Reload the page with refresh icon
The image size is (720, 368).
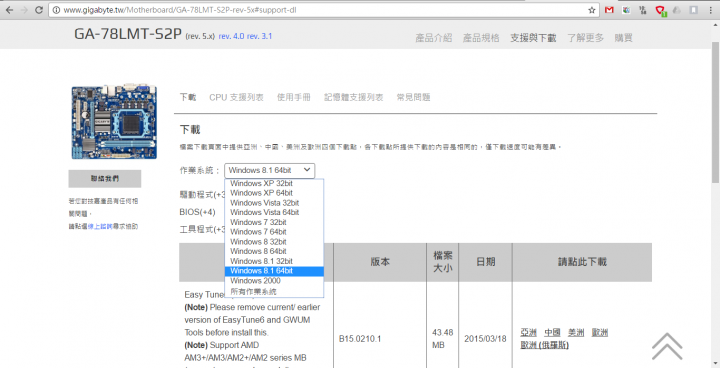39,10
